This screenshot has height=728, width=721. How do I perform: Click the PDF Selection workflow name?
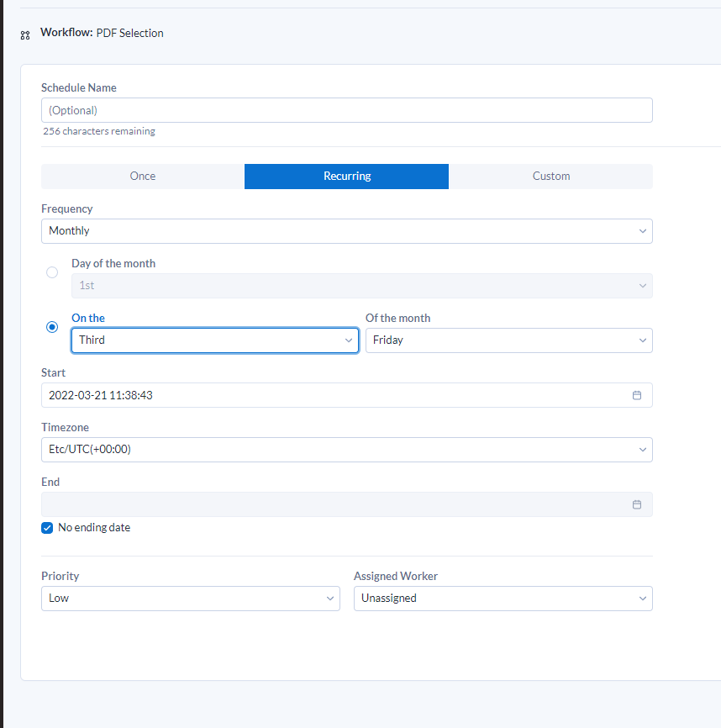(129, 33)
